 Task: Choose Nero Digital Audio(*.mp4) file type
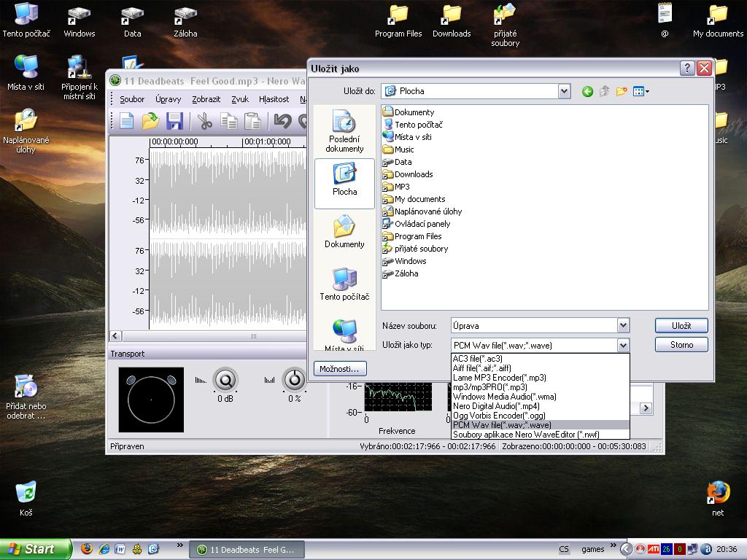(x=541, y=406)
